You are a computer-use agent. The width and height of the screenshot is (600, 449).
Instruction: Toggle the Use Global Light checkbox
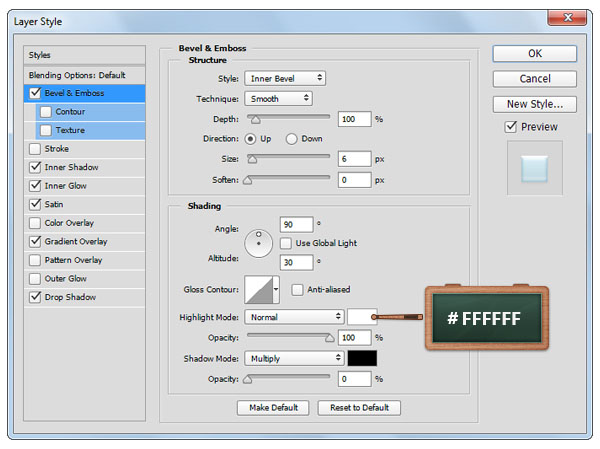tap(286, 243)
